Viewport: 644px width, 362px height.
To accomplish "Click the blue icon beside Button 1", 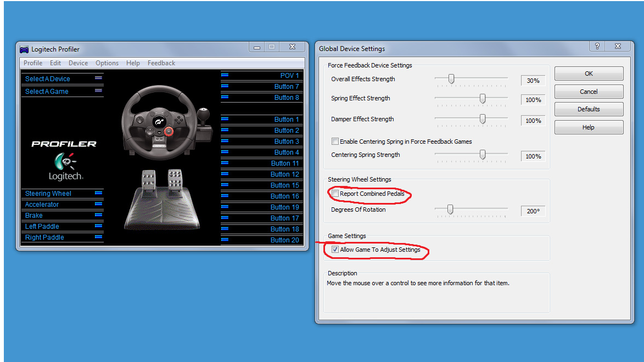I will point(225,119).
